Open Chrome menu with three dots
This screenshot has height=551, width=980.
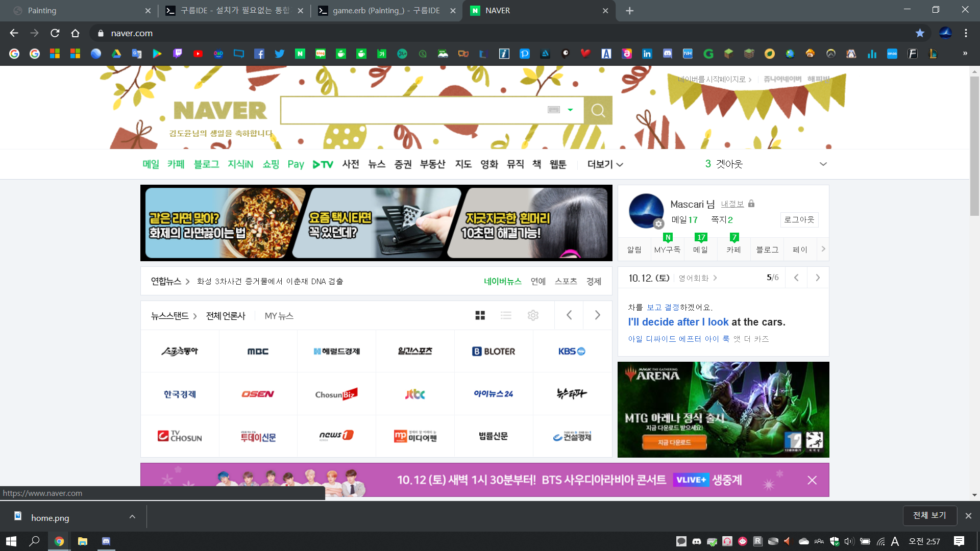pos(966,33)
